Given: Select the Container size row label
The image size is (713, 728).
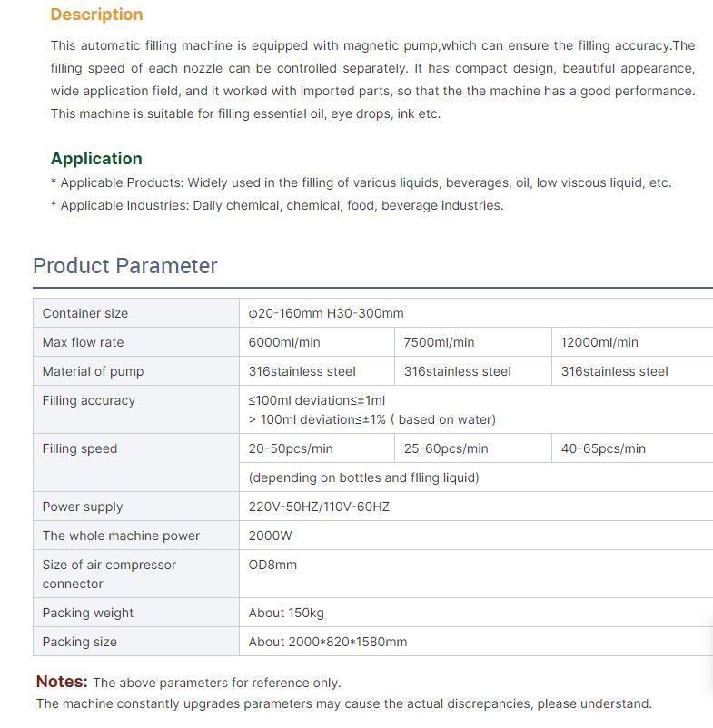Looking at the screenshot, I should coord(85,313).
